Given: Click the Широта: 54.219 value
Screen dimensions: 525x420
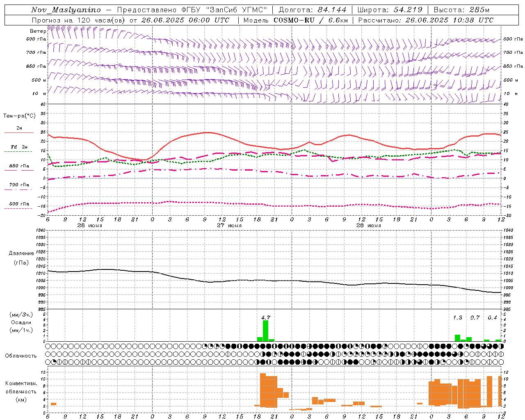Looking at the screenshot, I should (390, 10).
